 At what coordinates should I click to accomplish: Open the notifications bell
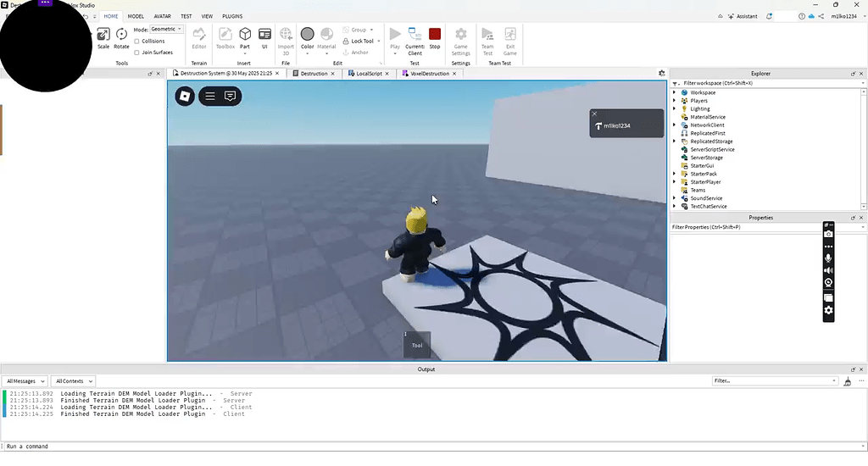[x=769, y=16]
